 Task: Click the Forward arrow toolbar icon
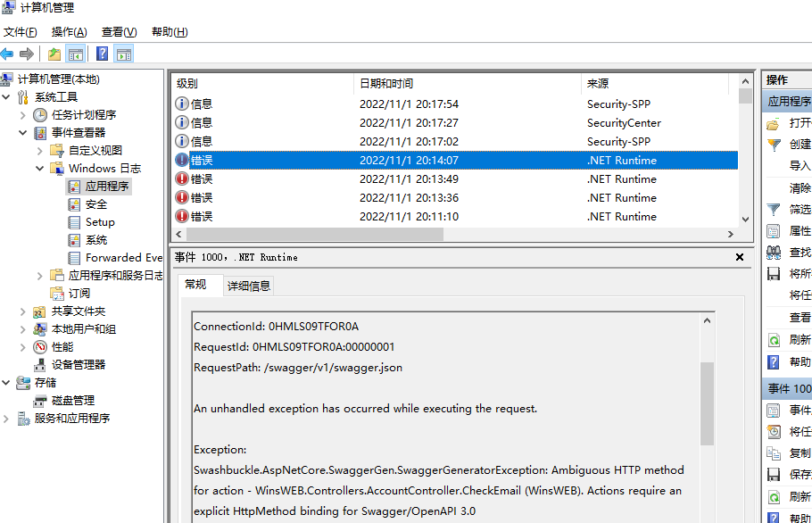click(27, 54)
